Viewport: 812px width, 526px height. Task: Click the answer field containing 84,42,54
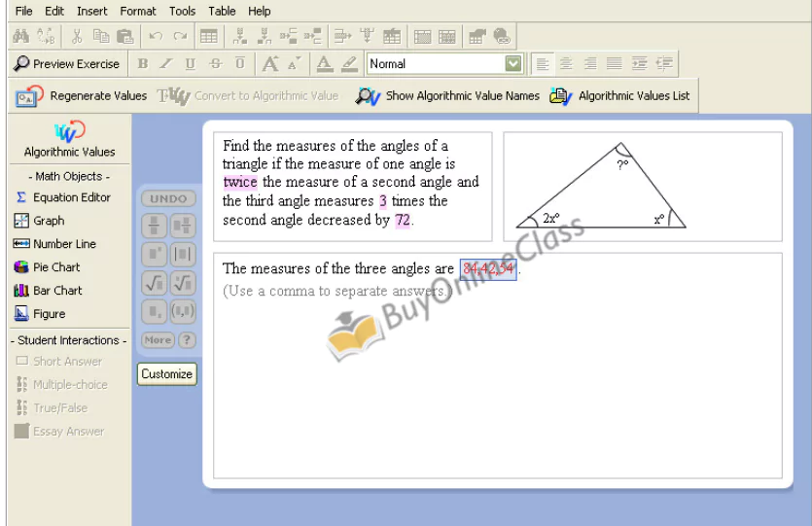point(488,269)
